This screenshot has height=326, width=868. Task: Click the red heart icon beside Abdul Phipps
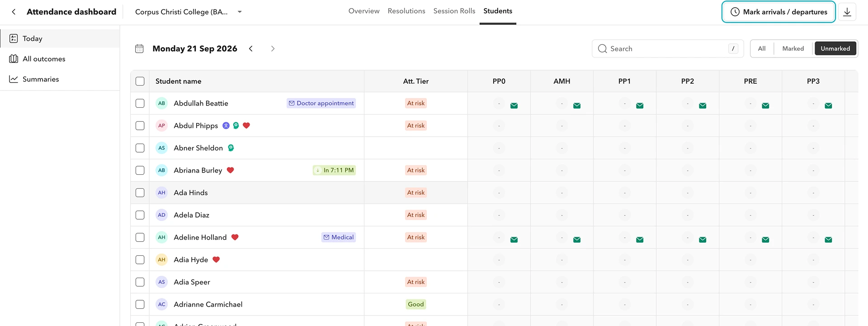pyautogui.click(x=246, y=125)
